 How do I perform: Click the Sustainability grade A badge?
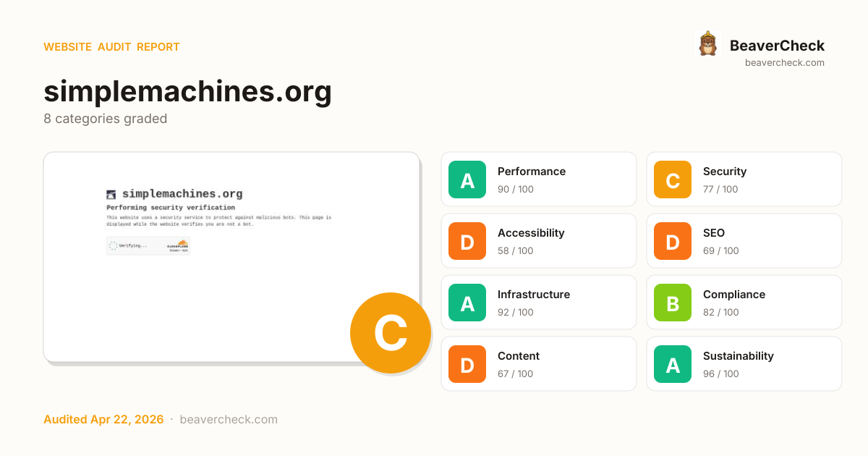pyautogui.click(x=673, y=364)
